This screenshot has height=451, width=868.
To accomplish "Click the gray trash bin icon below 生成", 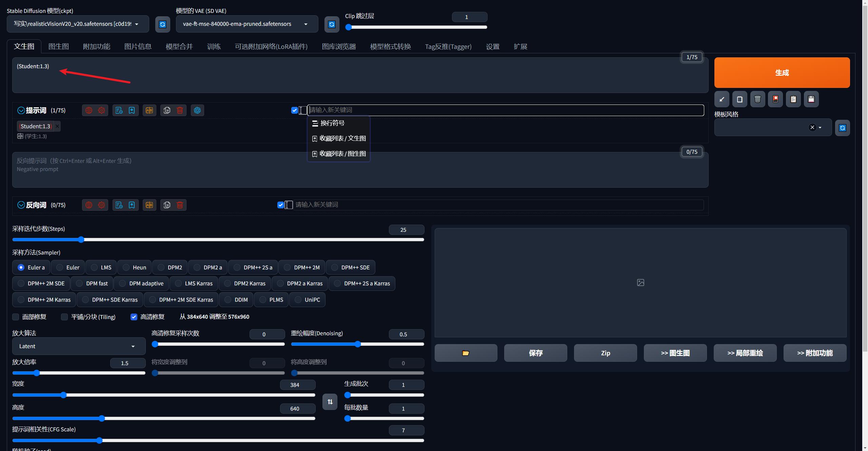I will tap(757, 99).
